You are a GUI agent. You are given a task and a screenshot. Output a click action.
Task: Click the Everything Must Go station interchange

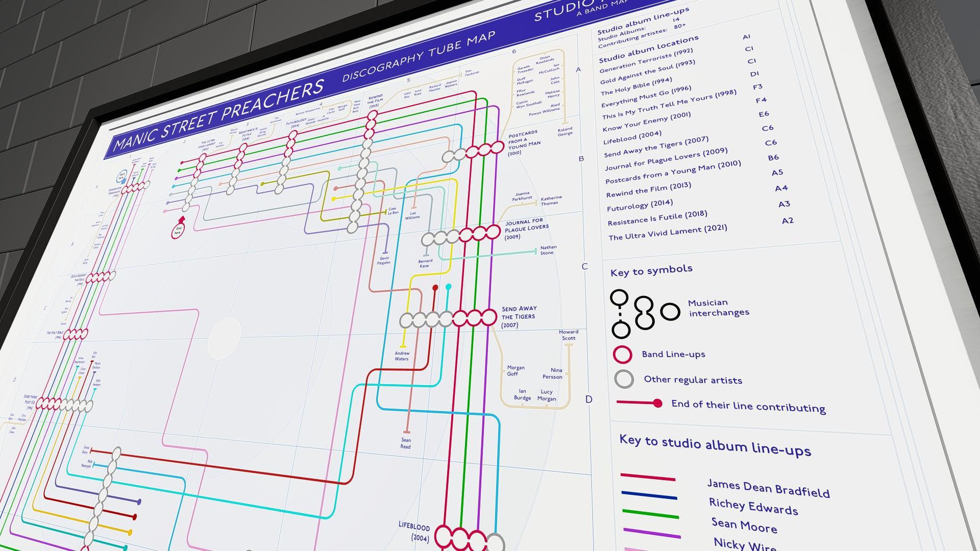pos(64,405)
